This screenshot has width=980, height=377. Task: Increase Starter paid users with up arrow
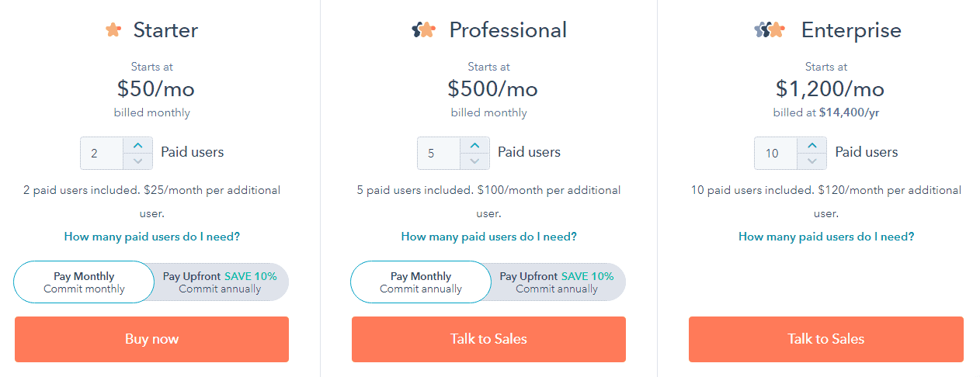(137, 145)
